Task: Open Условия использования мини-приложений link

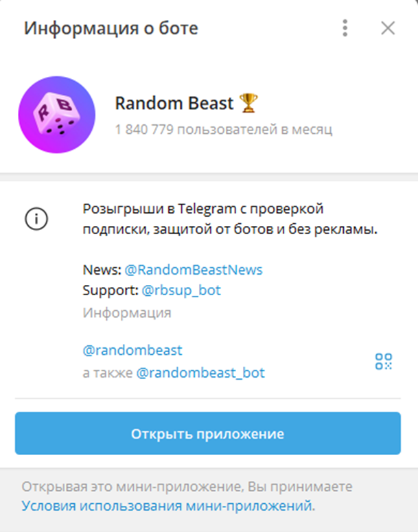Action: coord(168,506)
